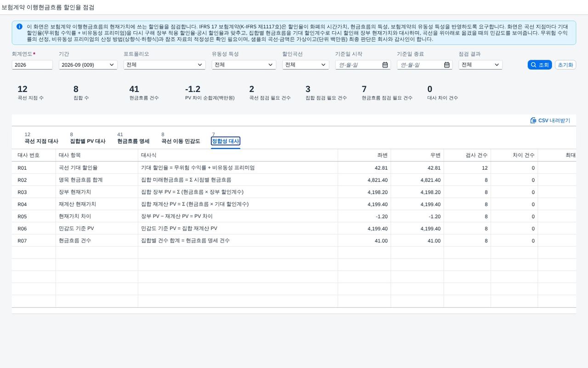Viewport: 588px width, 368px height.
Task: Click the 대사 항목 column header
Action: [x=97, y=155]
